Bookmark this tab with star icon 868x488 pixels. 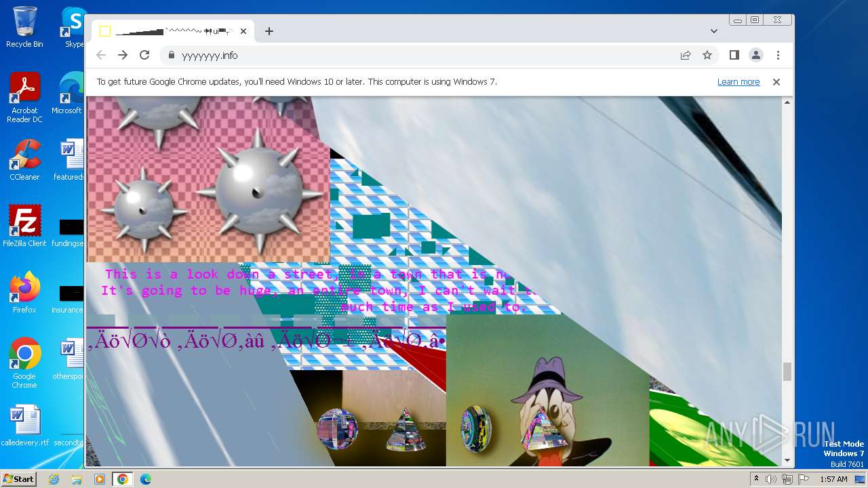(x=707, y=56)
